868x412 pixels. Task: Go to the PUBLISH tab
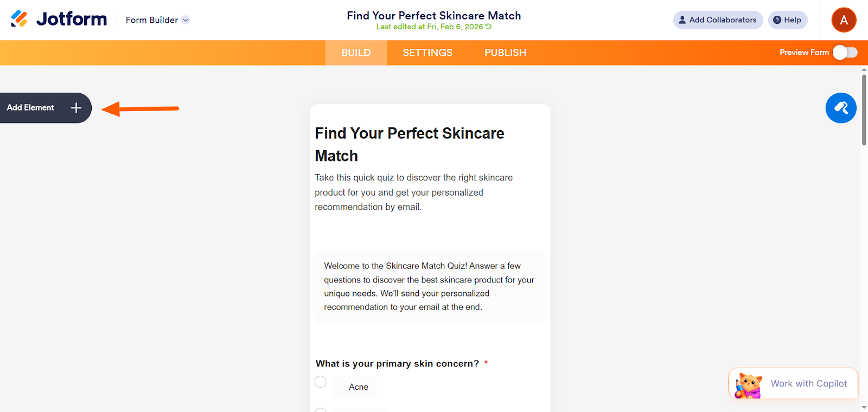pyautogui.click(x=505, y=53)
